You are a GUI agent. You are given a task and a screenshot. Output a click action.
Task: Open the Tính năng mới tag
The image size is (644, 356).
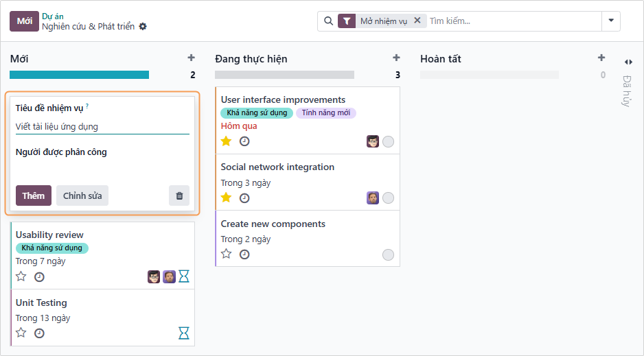click(326, 113)
